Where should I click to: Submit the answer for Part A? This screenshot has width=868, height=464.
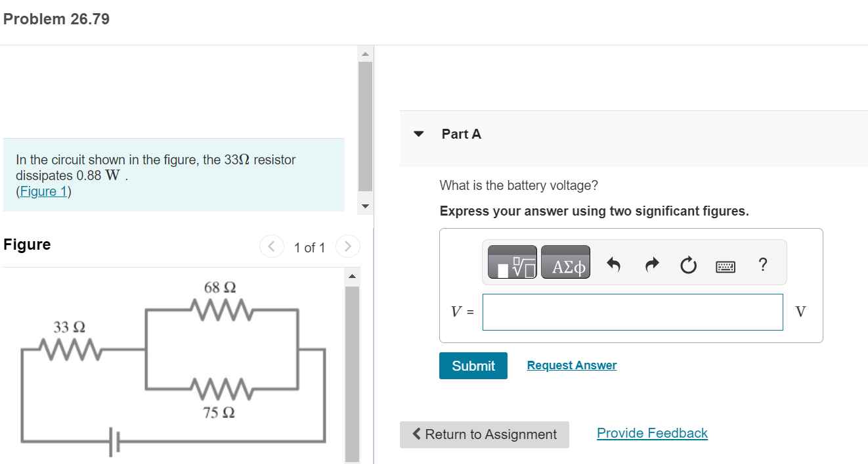click(473, 365)
